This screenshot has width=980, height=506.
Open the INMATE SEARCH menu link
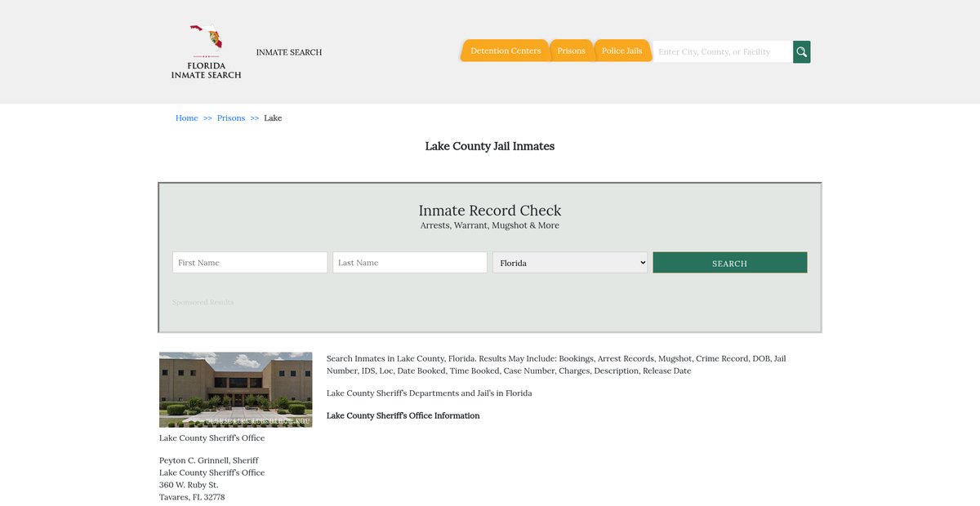289,52
